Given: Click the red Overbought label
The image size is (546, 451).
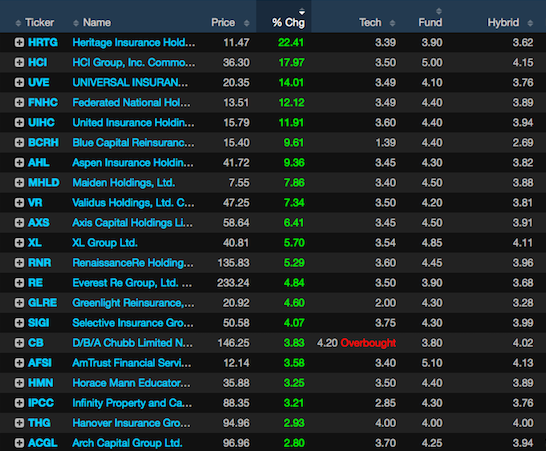Looking at the screenshot, I should click(x=368, y=343).
